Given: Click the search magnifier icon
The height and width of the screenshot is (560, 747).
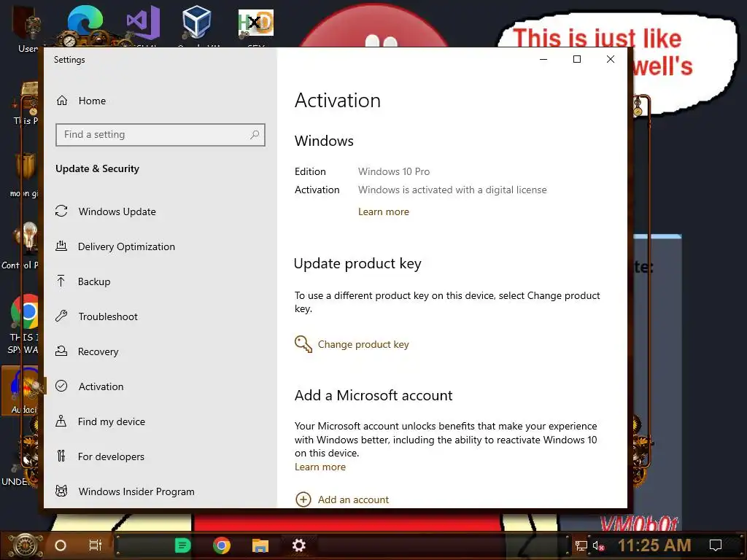Looking at the screenshot, I should coord(255,135).
